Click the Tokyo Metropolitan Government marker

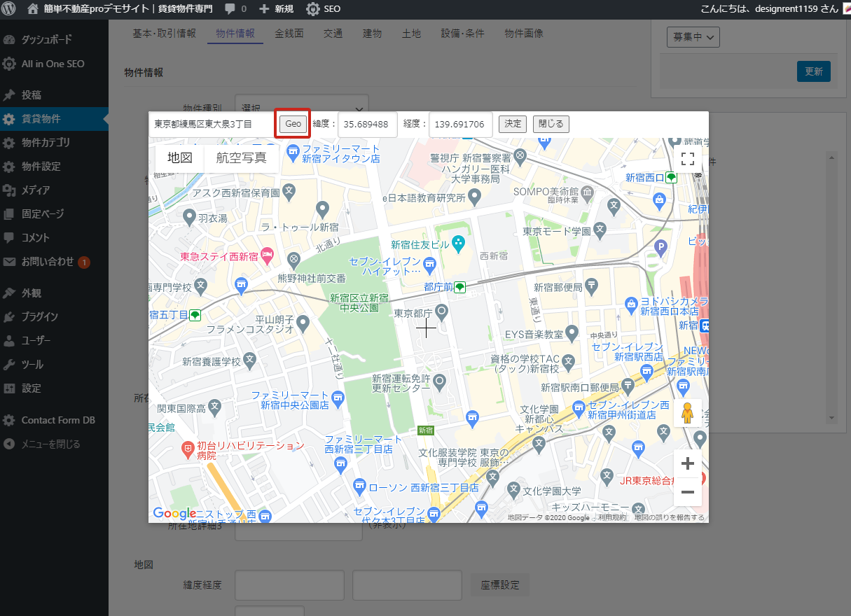point(442,310)
